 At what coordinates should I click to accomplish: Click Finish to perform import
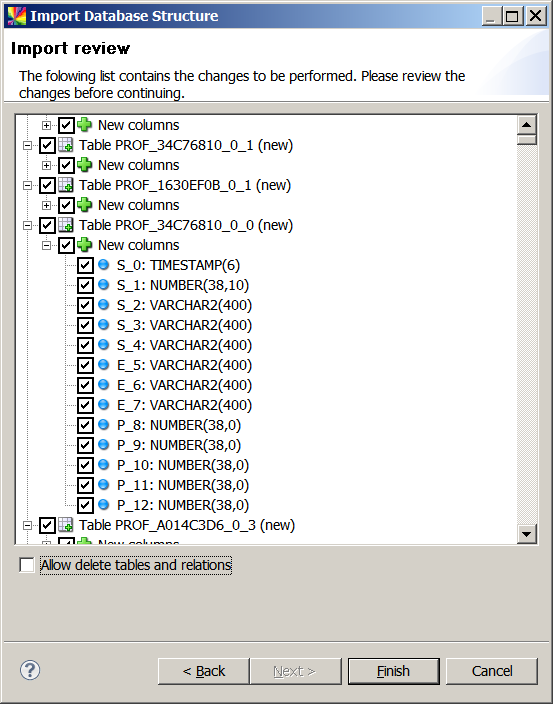click(x=394, y=671)
